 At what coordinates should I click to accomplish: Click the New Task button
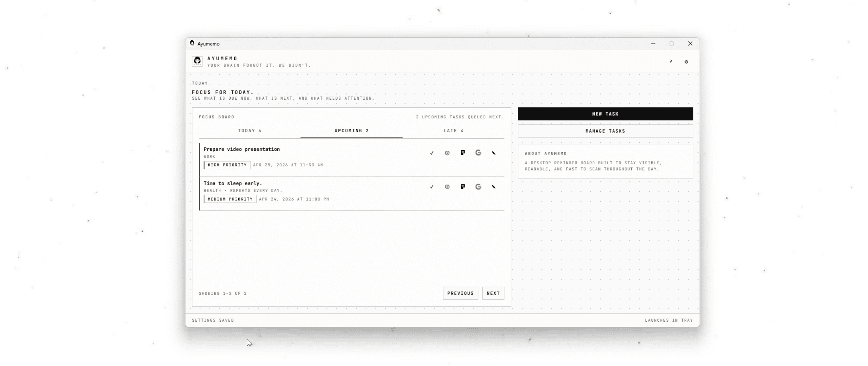tap(605, 114)
